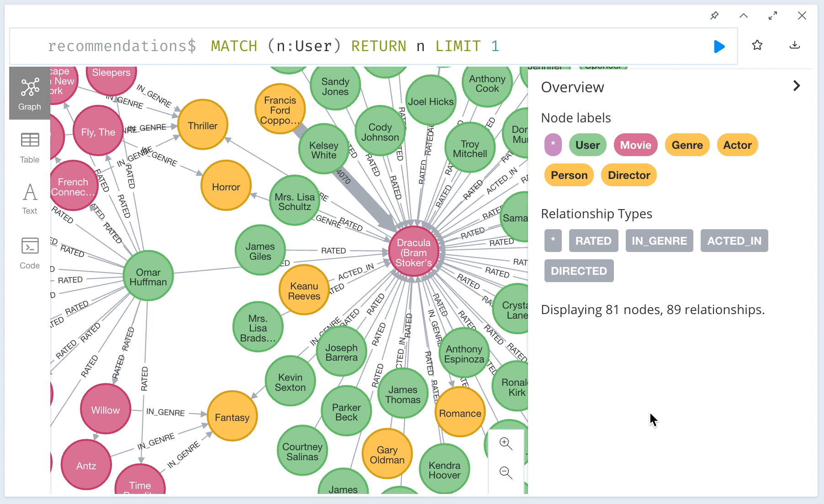Select the Parker Beck user node
The image size is (824, 504).
(x=346, y=411)
